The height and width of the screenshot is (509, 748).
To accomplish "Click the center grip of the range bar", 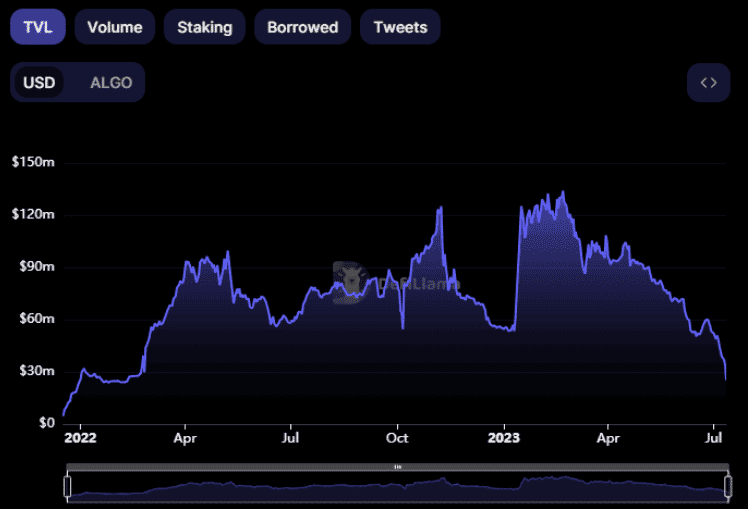I will pos(398,467).
